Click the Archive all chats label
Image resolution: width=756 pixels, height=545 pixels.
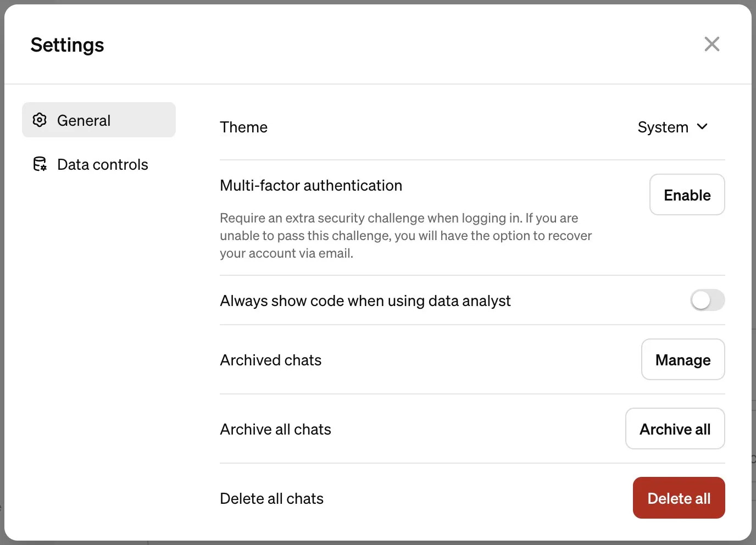click(275, 429)
